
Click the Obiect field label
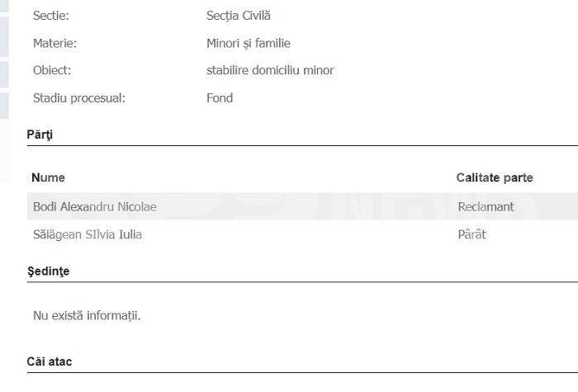pos(52,70)
